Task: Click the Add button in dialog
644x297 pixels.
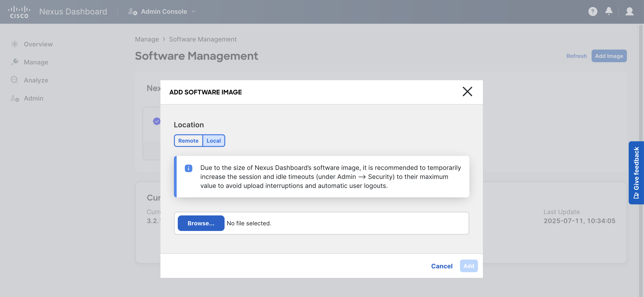Action: [469, 266]
